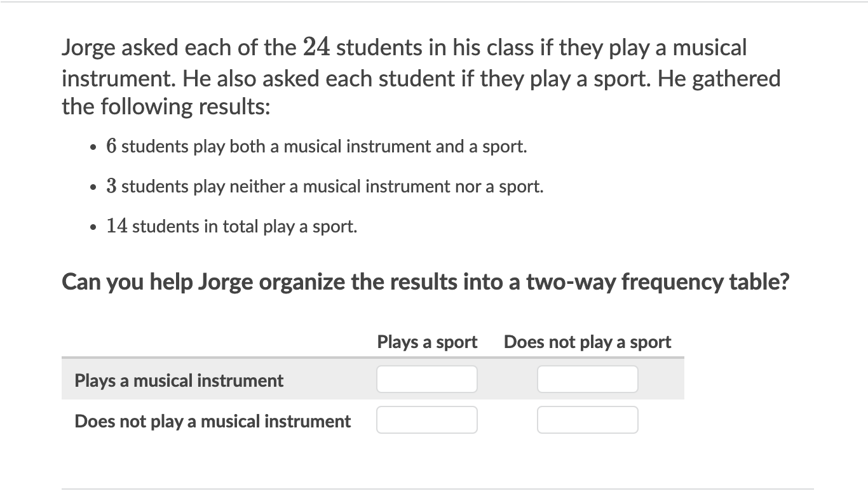Click the bullet about 3 students playing neither
Screen dimensions: 868x503
(325, 186)
